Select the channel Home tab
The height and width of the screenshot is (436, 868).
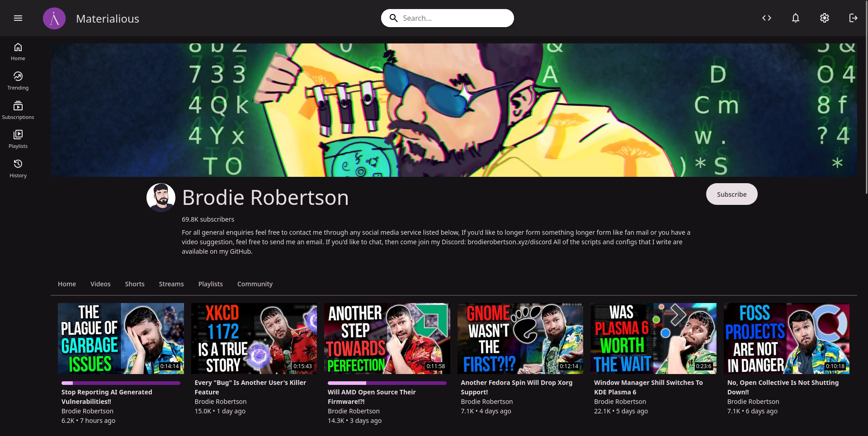tap(67, 284)
